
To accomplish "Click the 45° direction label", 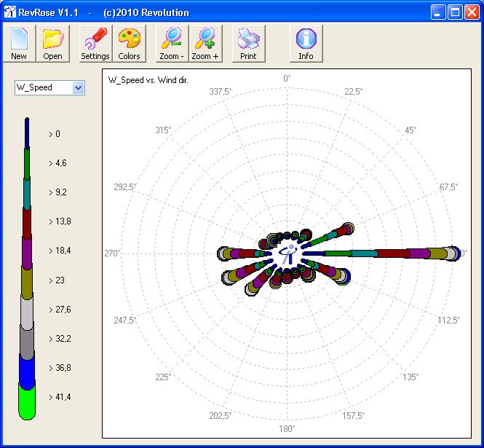I will pos(410,130).
